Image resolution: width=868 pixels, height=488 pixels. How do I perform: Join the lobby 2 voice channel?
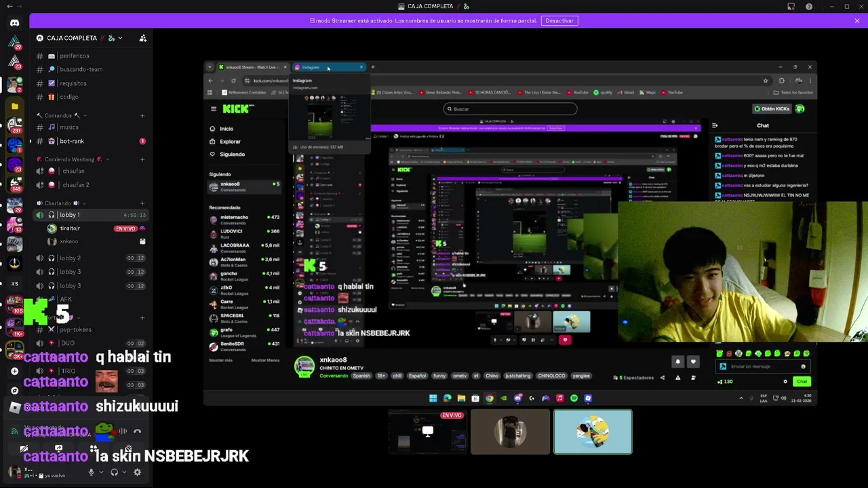(x=91, y=258)
